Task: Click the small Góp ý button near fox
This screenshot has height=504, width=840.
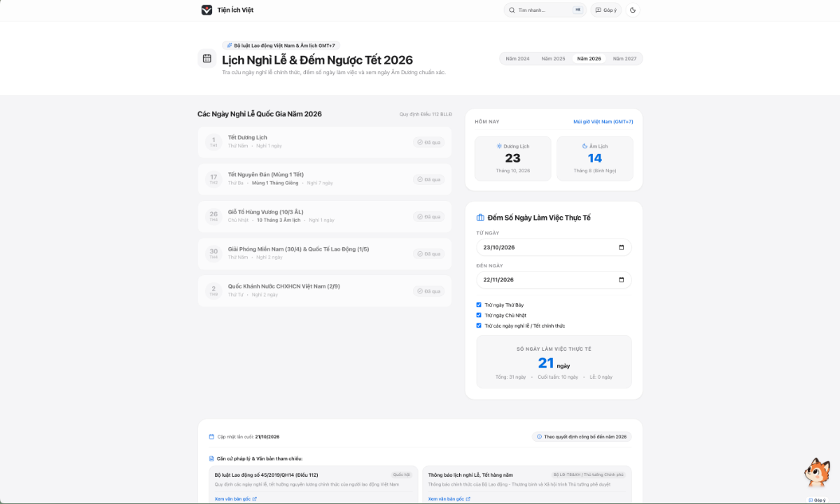Action: pos(816,500)
